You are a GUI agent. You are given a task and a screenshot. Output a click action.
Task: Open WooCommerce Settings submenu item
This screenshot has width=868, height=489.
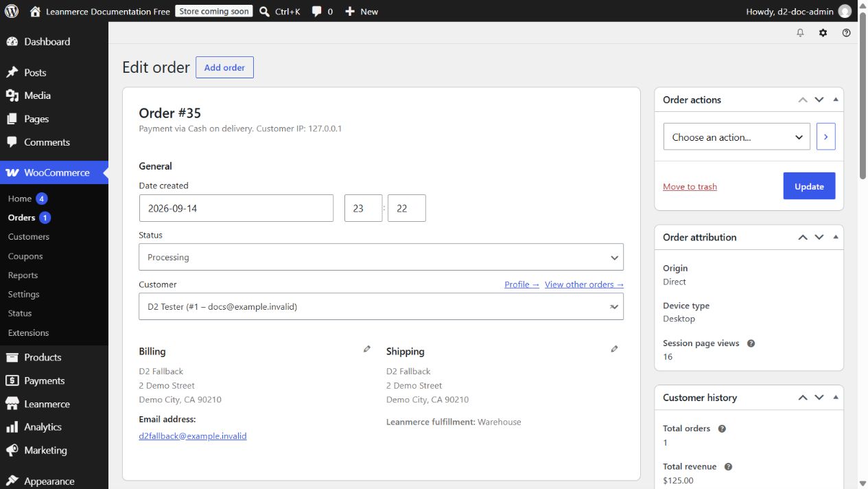[x=24, y=294]
